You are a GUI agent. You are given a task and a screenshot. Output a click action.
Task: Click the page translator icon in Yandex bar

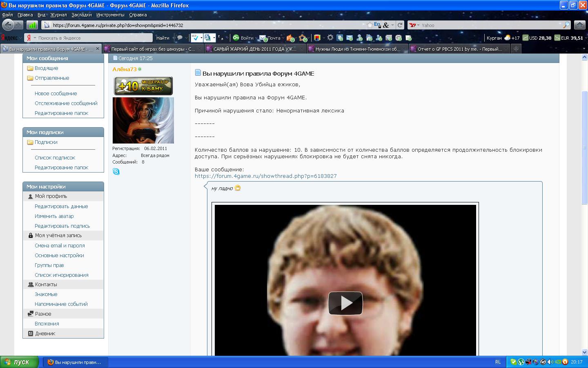[x=208, y=38]
